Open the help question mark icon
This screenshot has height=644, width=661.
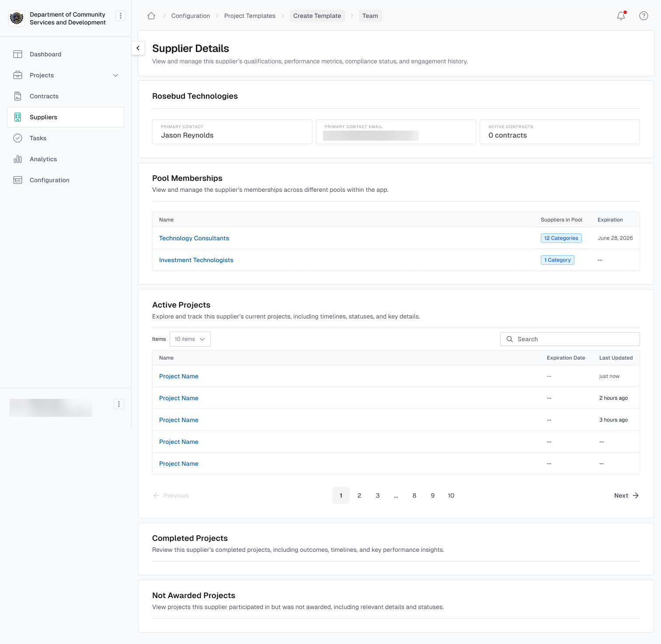point(644,16)
